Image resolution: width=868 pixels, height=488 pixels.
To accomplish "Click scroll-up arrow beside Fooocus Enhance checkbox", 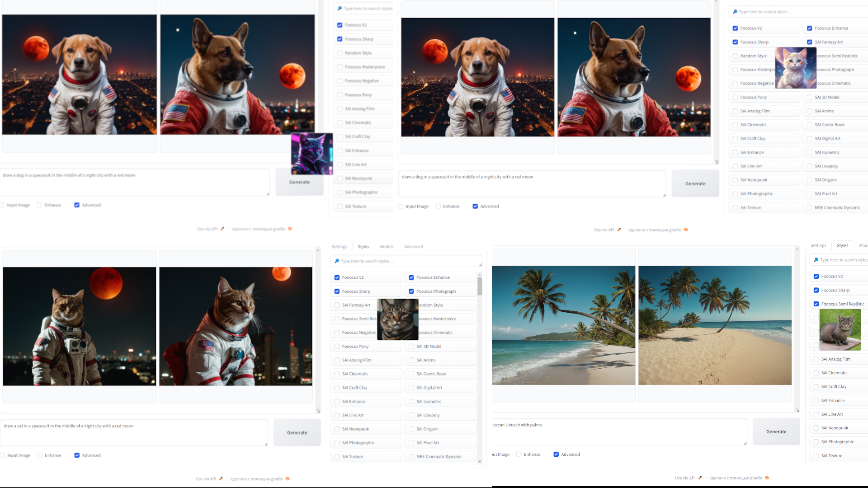I will click(480, 275).
